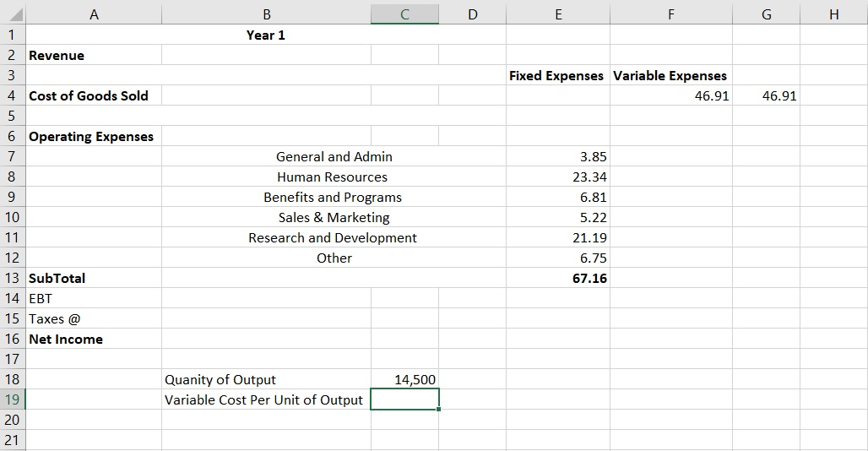The width and height of the screenshot is (868, 451).
Task: Click the 'Benefits and Programs' cell
Action: point(334,197)
